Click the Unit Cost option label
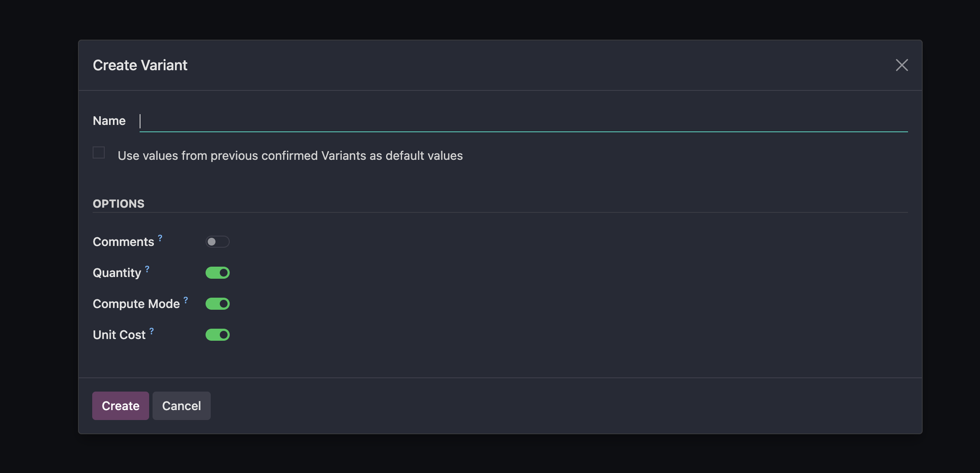This screenshot has width=980, height=473. tap(119, 335)
